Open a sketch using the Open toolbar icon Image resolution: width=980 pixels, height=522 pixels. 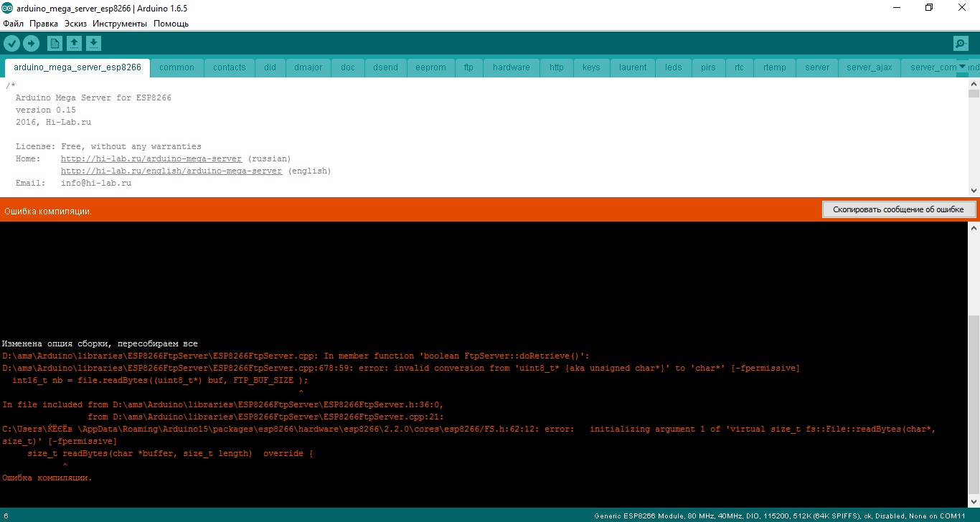tap(74, 44)
